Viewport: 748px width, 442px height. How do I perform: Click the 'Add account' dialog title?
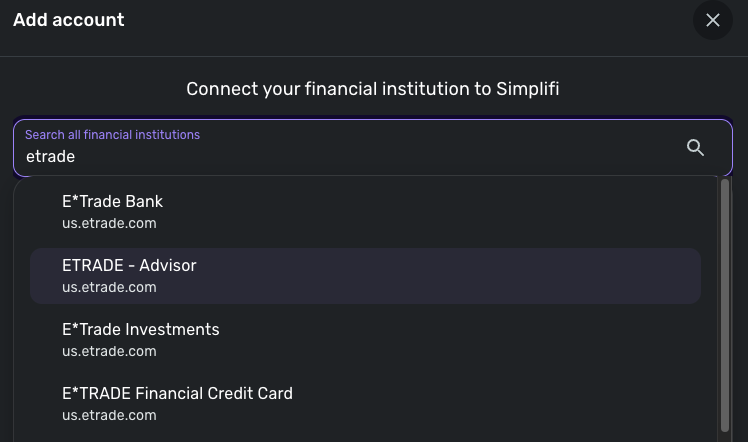tap(69, 20)
